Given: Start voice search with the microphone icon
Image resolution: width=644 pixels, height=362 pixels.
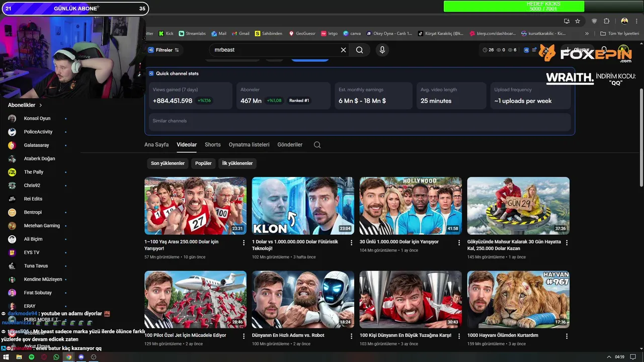Looking at the screenshot, I should tap(382, 50).
